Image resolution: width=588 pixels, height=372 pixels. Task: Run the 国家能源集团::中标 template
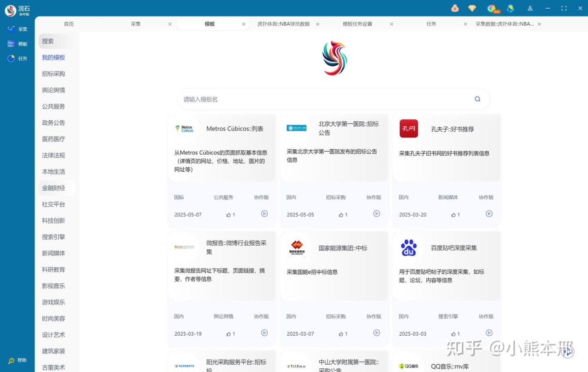(377, 333)
